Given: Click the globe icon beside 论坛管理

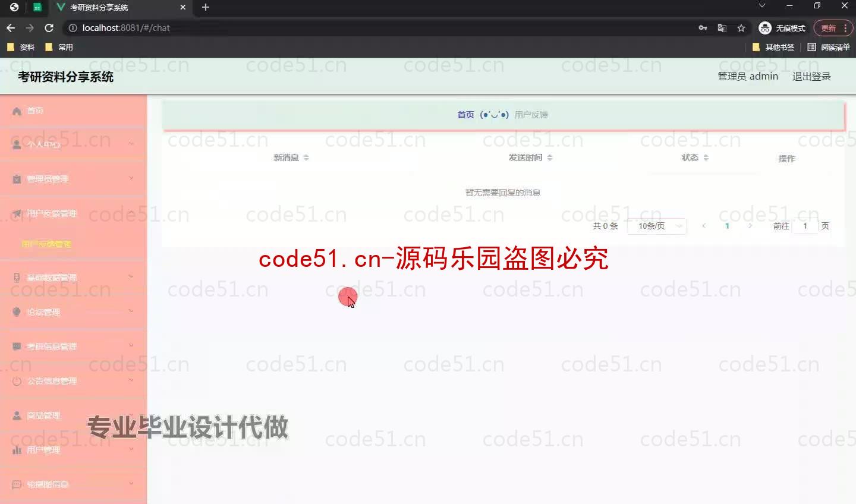Looking at the screenshot, I should click(x=17, y=312).
